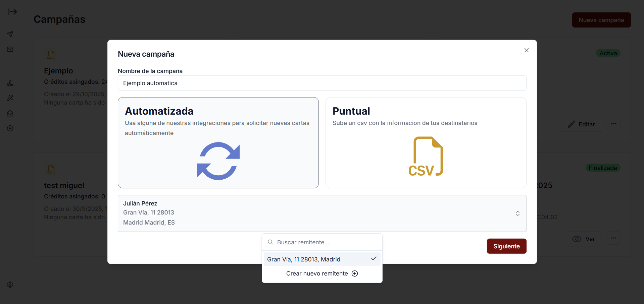Select Gran Vía, 11 28013, Madrid option
Viewport: 644px width, 304px height.
304,259
